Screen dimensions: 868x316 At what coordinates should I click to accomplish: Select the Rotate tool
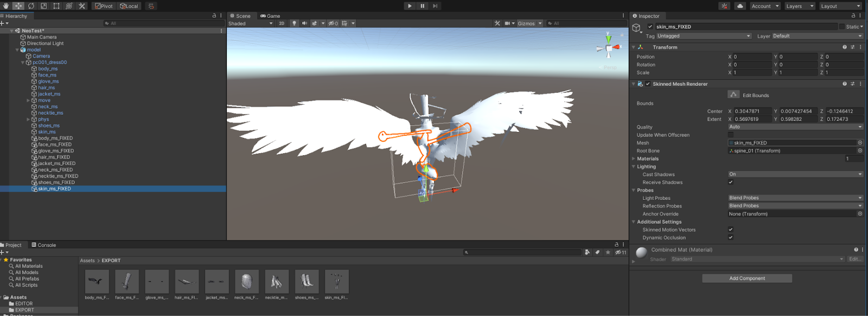(x=31, y=6)
